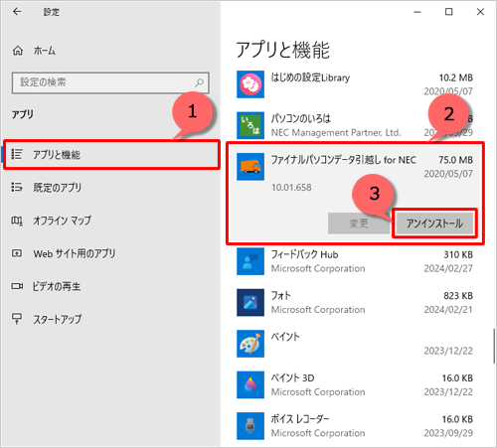Viewport: 497px width, 448px height.
Task: Click the フィードバック Hub app icon
Action: tap(250, 261)
